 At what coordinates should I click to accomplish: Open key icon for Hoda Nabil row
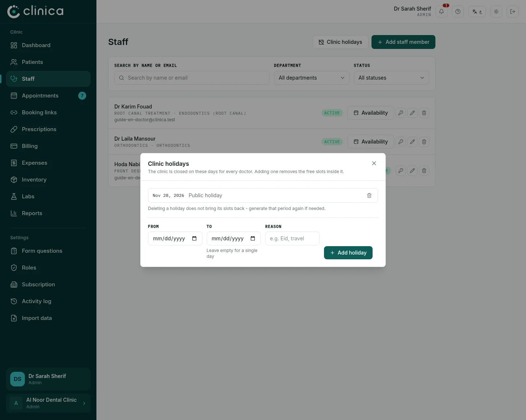[x=401, y=171]
